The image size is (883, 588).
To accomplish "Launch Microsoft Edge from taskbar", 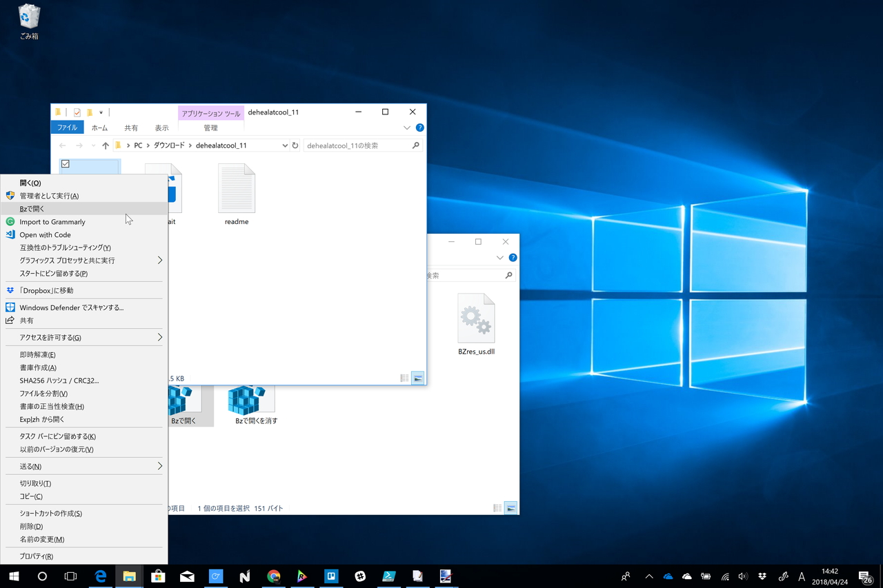I will click(101, 576).
